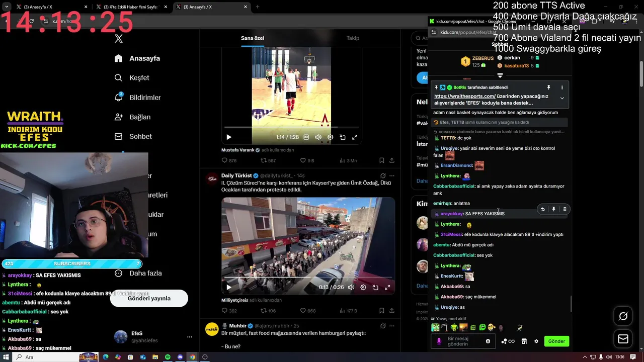644x362 pixels.
Task: Open Grok circle button at right edge
Action: click(623, 316)
